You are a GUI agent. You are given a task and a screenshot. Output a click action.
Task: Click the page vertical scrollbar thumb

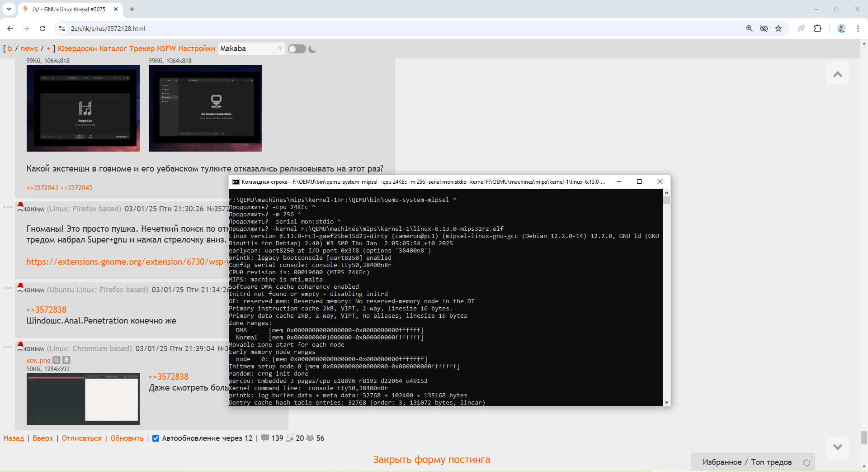(x=864, y=438)
